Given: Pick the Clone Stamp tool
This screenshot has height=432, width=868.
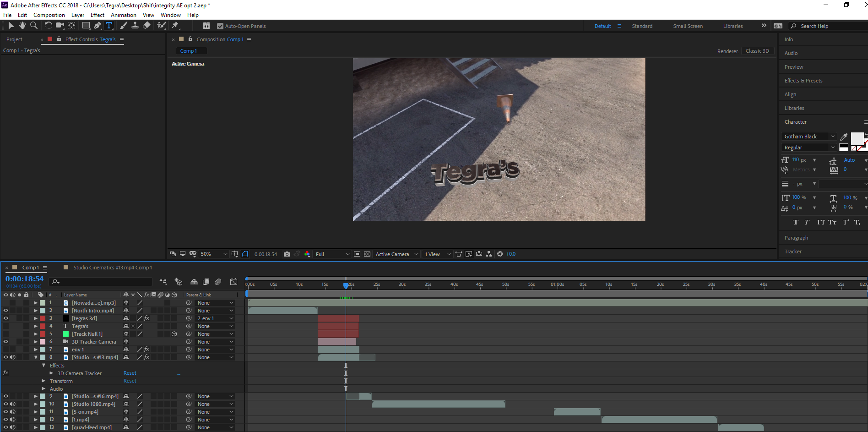Looking at the screenshot, I should point(135,26).
